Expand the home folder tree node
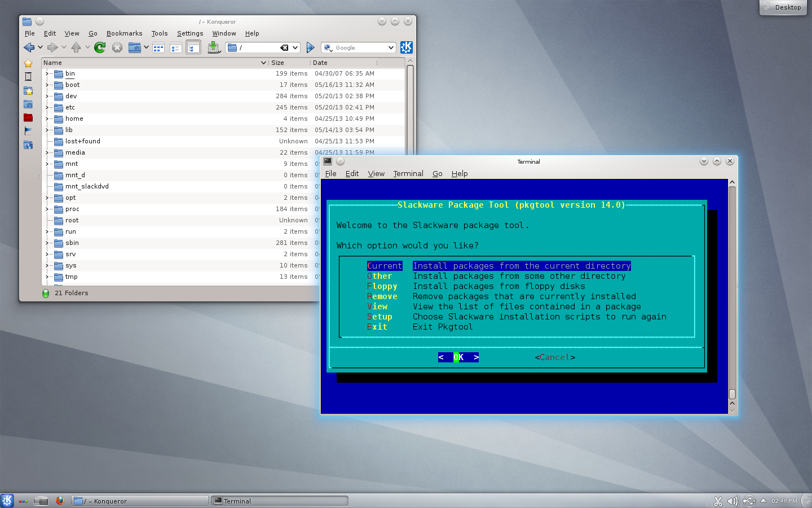 point(47,119)
